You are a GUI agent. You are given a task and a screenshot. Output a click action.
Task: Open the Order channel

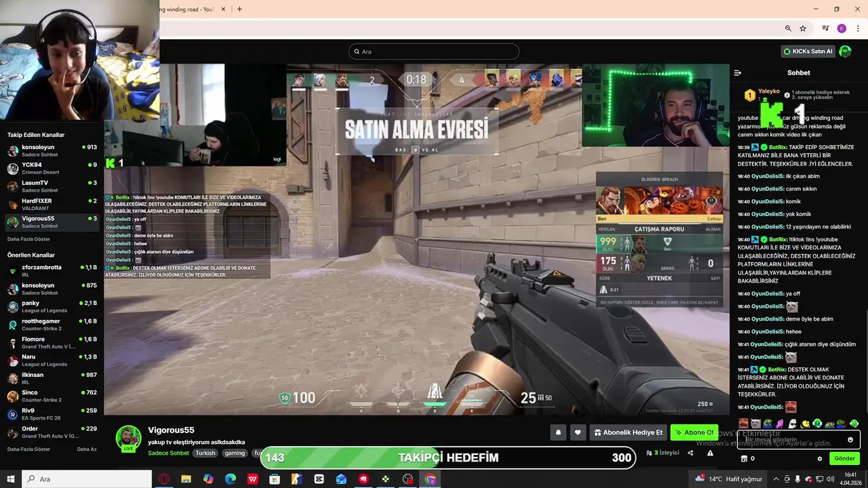pos(52,432)
